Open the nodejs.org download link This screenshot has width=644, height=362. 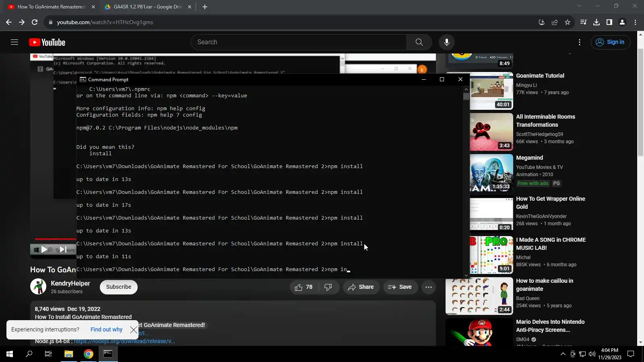click(124, 341)
